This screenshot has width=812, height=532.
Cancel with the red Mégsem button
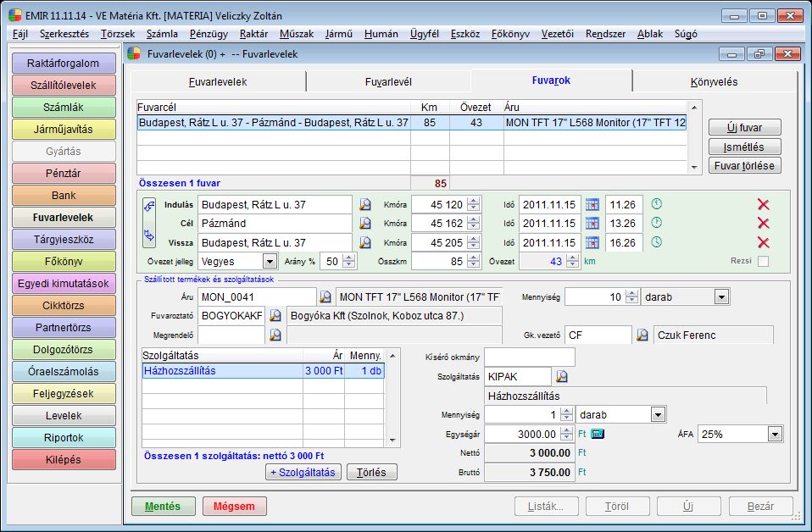234,506
